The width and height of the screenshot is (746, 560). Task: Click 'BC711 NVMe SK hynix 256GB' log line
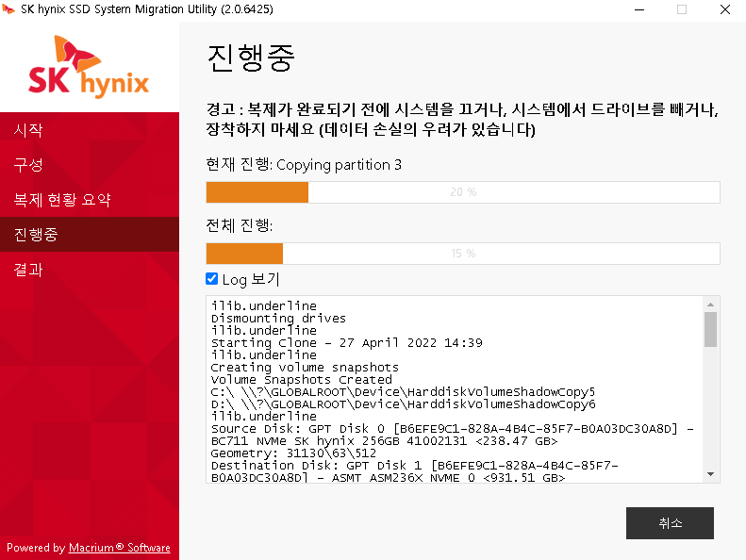pos(385,441)
